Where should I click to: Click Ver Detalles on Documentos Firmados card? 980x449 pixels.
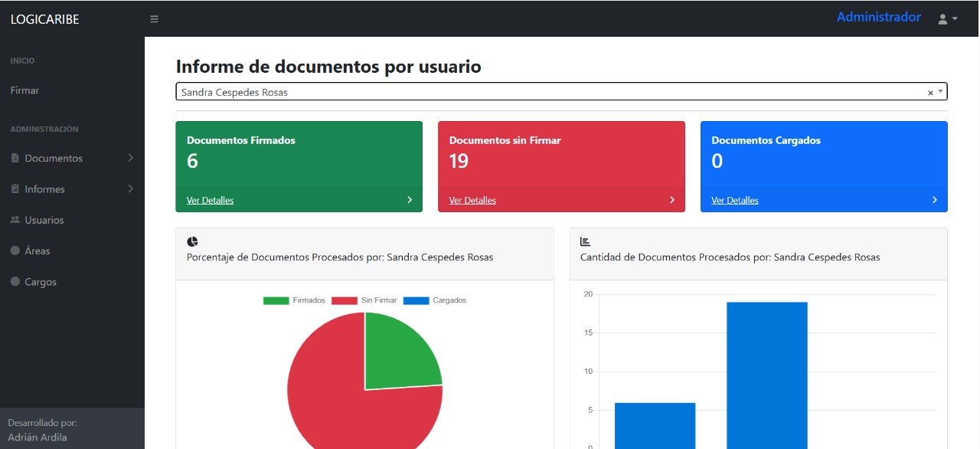coord(209,200)
